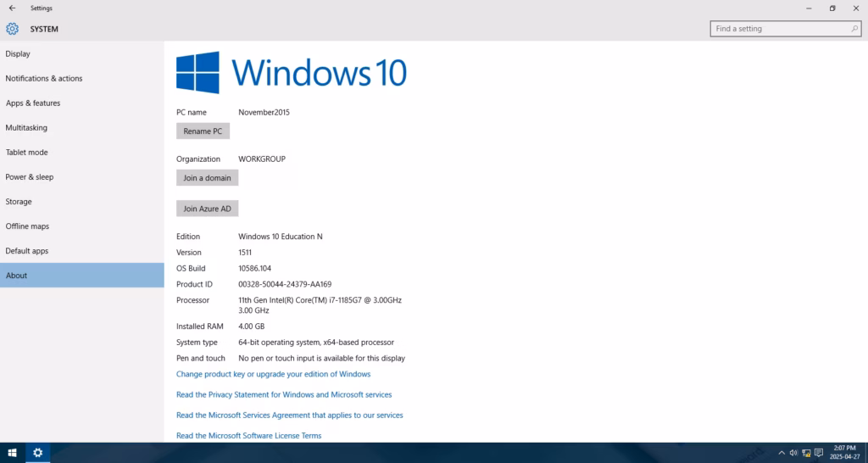The image size is (868, 463).
Task: Click the taskbar clock showing 2:07 PM
Action: [x=845, y=453]
